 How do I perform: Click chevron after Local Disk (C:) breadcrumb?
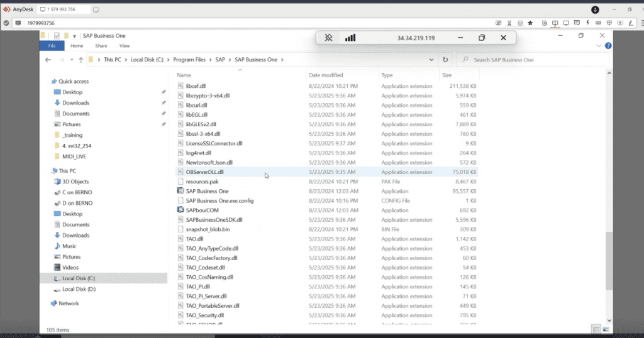168,60
